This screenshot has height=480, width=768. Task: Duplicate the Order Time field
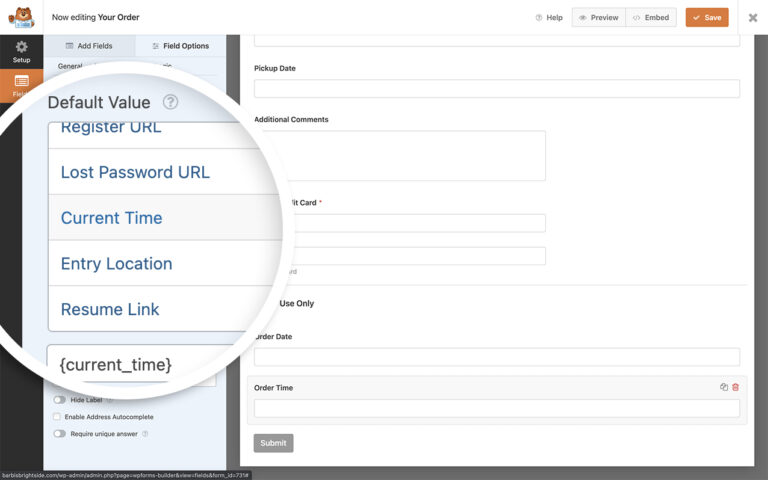point(724,387)
